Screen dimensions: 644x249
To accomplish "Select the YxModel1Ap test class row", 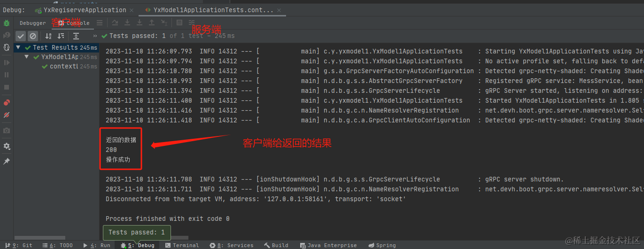I will (x=56, y=57).
